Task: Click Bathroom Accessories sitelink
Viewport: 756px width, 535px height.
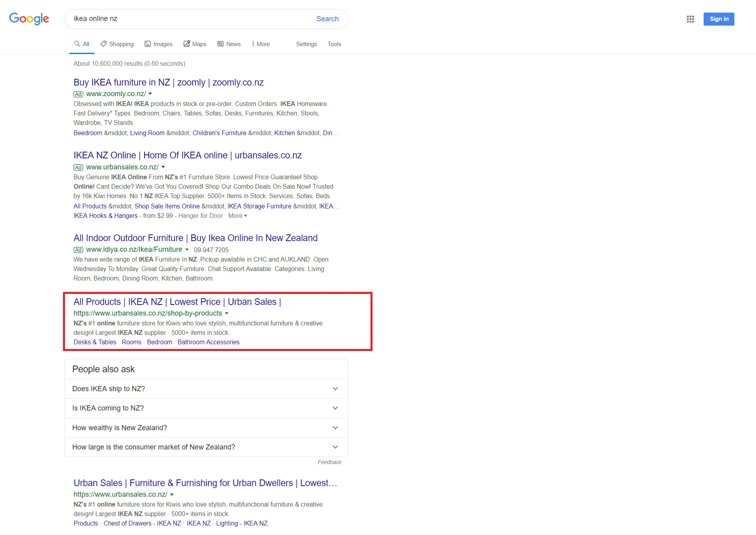Action: (208, 342)
